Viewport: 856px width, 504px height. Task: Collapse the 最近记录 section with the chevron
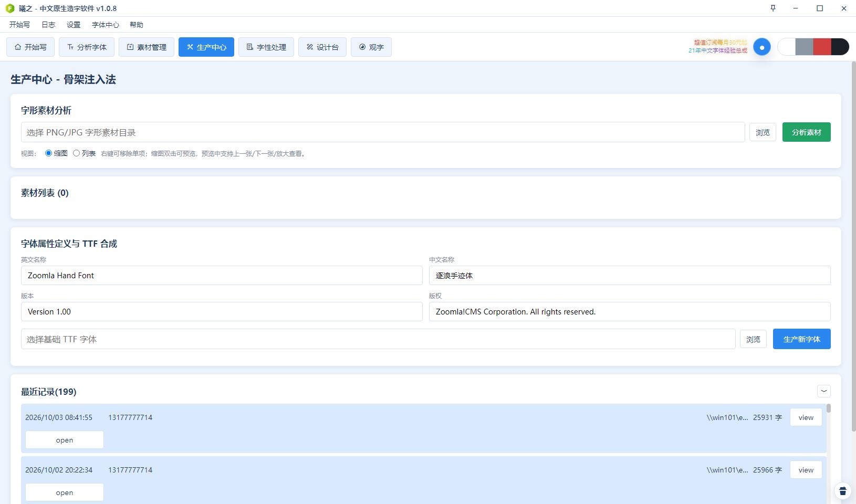(824, 391)
